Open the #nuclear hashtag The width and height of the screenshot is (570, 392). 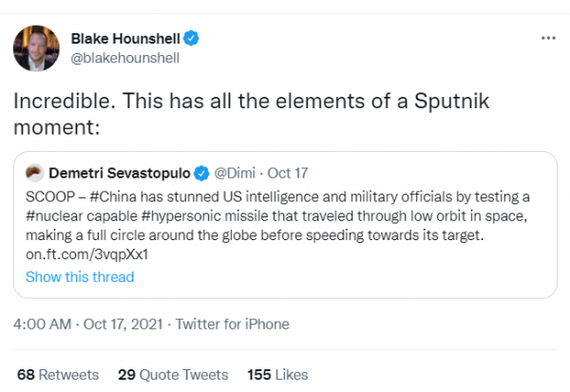click(x=56, y=215)
